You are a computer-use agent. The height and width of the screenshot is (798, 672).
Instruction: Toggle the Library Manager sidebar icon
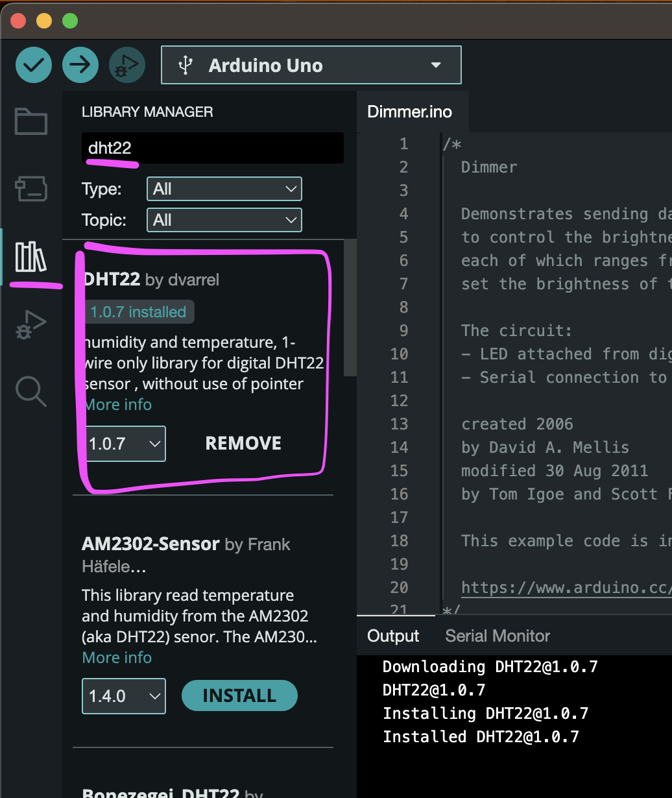point(31,256)
